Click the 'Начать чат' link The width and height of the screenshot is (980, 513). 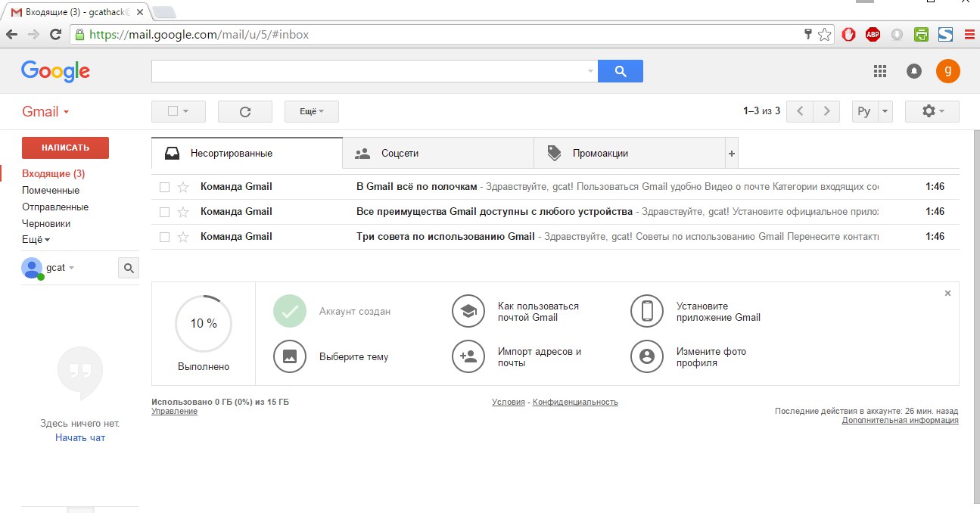pos(80,437)
